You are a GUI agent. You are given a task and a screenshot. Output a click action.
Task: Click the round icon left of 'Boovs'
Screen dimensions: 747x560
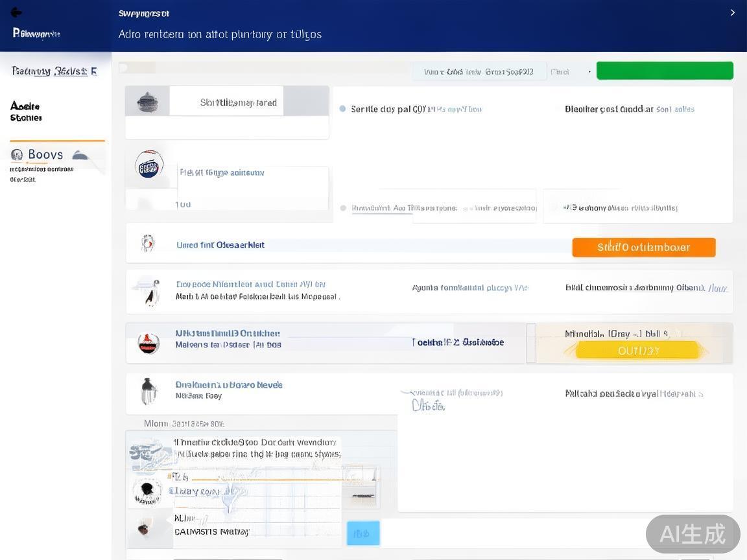[x=17, y=155]
